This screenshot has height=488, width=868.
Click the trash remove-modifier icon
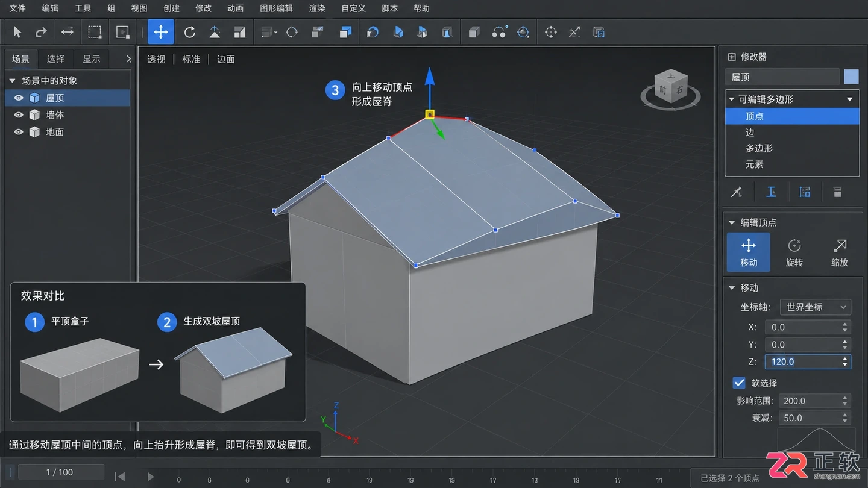point(837,192)
